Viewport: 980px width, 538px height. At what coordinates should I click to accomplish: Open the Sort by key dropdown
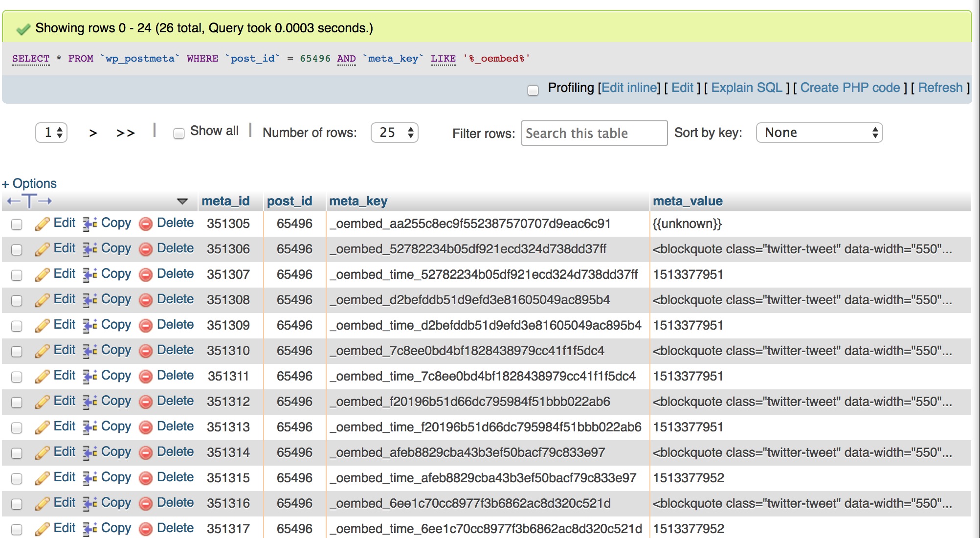819,133
